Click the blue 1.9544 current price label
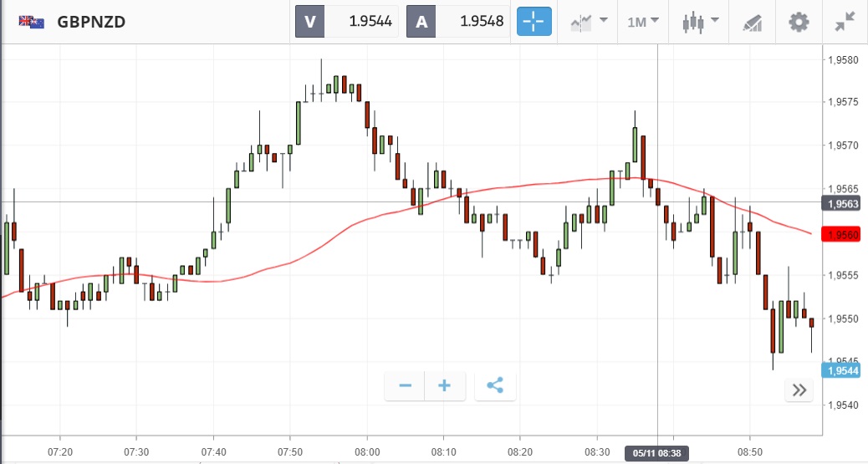Screen dimensions: 868x464 842,370
